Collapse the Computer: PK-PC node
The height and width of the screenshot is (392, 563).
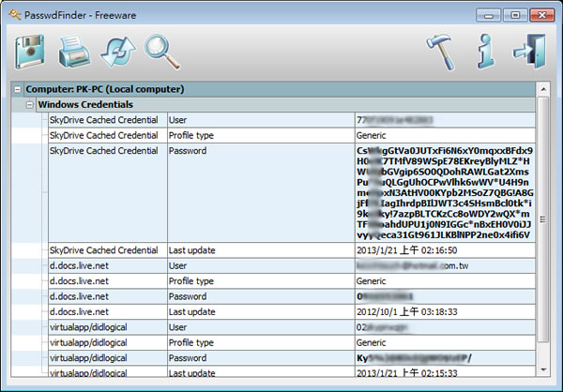tap(17, 90)
